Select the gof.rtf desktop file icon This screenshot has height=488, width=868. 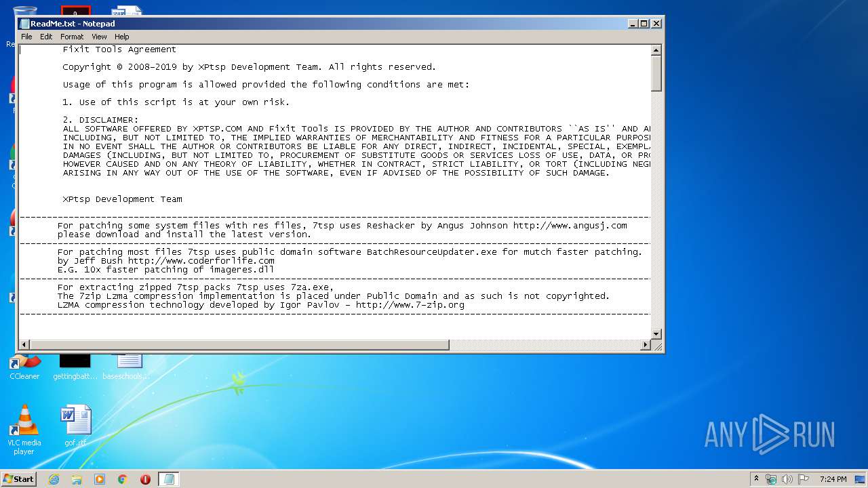[x=75, y=426]
